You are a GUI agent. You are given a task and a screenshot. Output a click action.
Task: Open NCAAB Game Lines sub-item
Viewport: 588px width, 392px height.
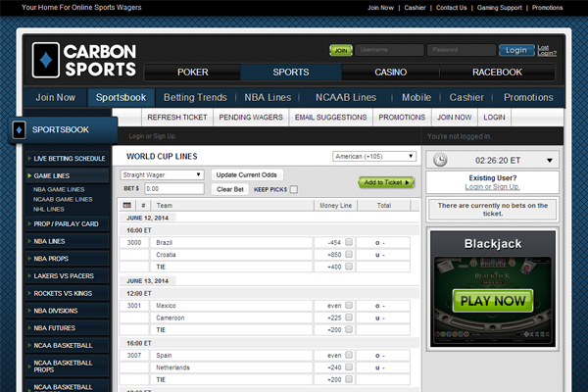click(x=63, y=199)
